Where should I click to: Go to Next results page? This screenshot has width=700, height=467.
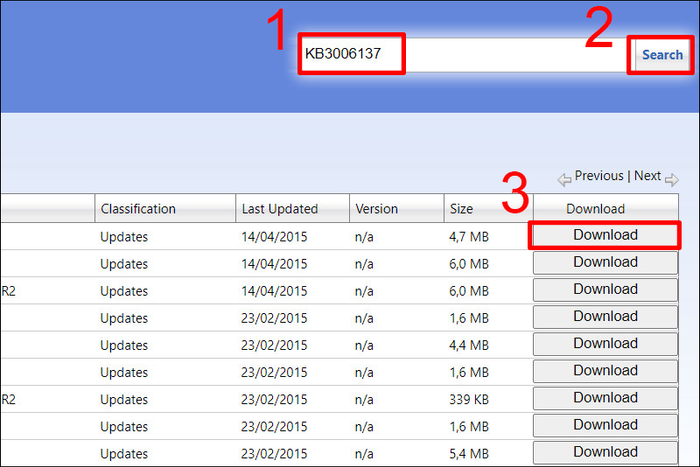pyautogui.click(x=647, y=175)
